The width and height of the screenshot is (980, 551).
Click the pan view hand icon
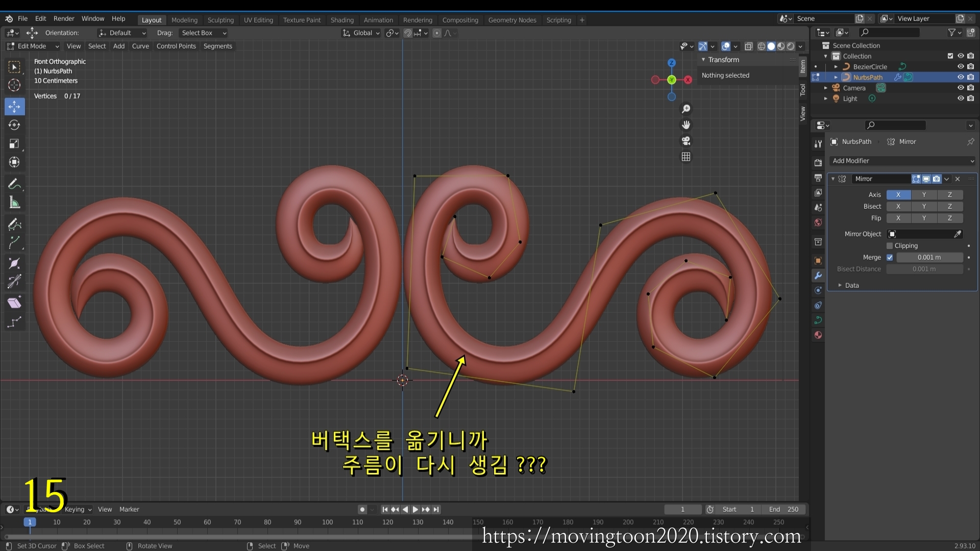pyautogui.click(x=686, y=124)
